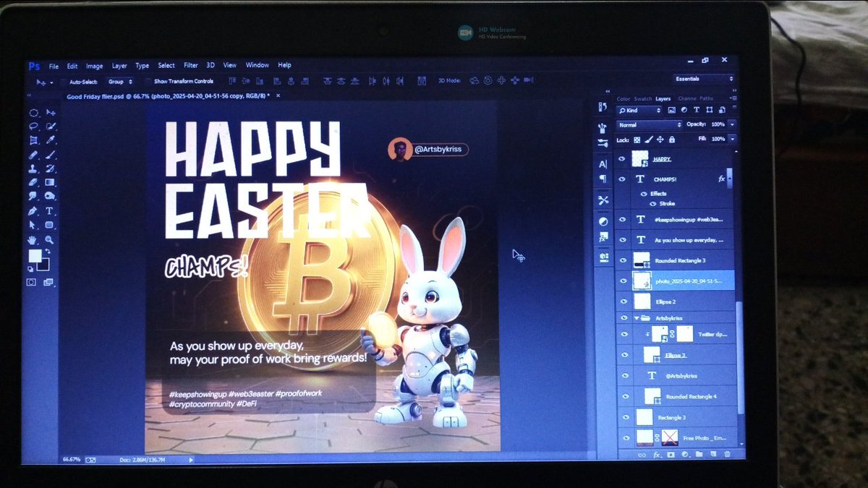Open the Character panel icon

pyautogui.click(x=603, y=164)
